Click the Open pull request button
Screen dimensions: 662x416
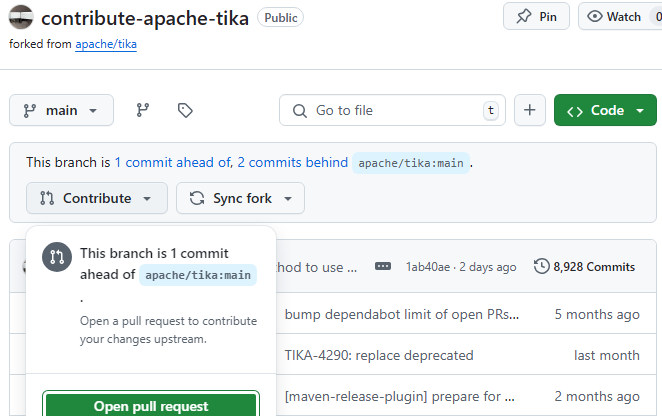point(151,405)
